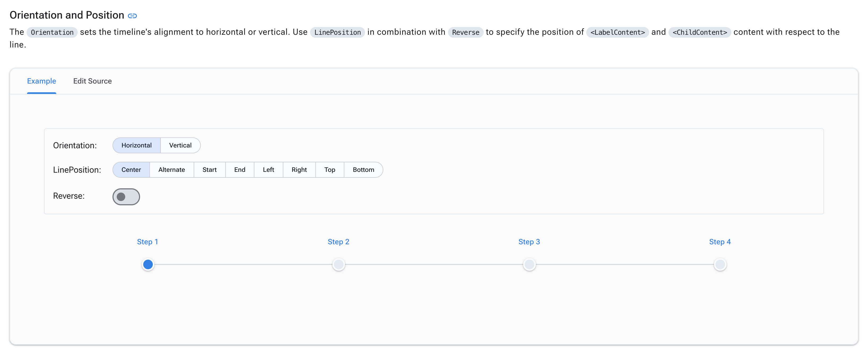Viewport: 868px width, 357px height.
Task: Click the <ChildContent> code chip
Action: (x=700, y=32)
